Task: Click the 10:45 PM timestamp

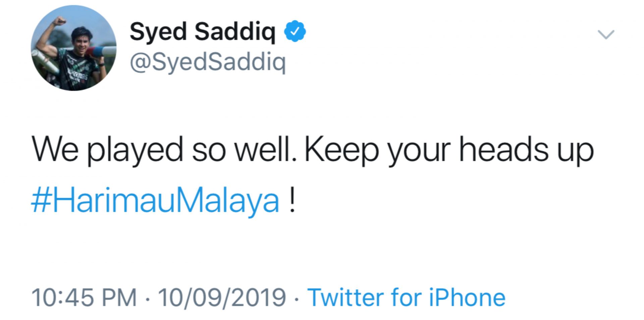Action: click(84, 298)
